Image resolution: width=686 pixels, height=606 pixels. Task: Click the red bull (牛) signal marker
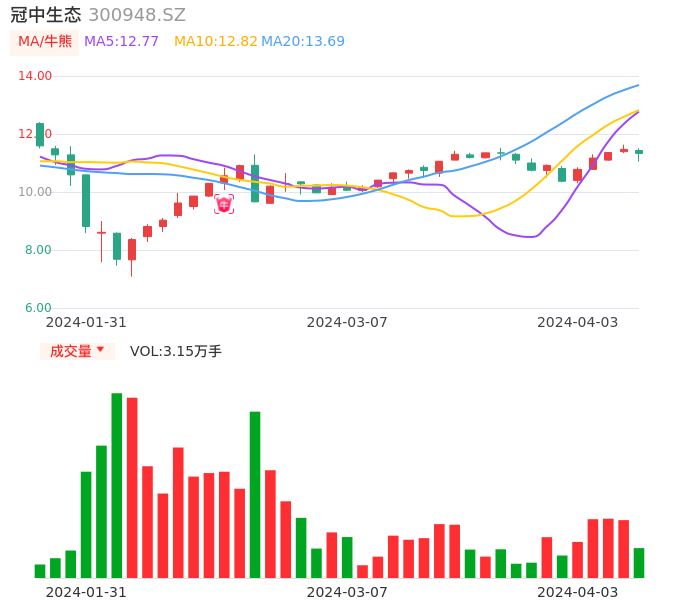[x=224, y=204]
